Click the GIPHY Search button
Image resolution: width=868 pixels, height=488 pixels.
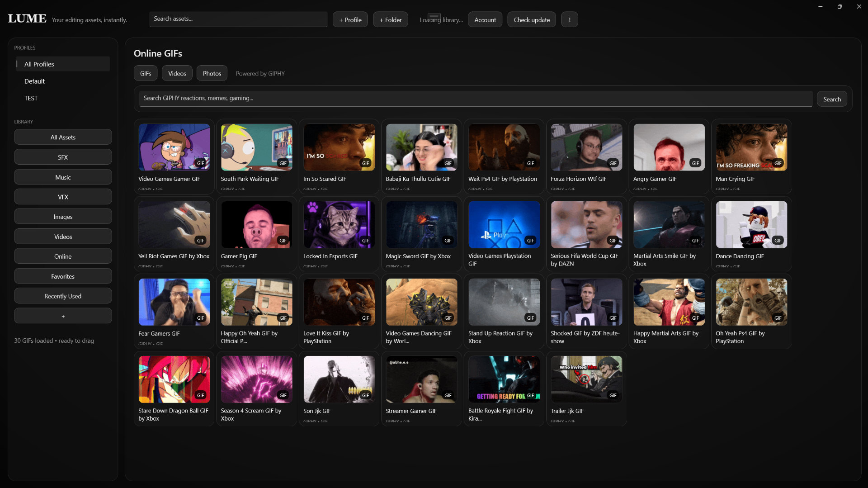(832, 99)
